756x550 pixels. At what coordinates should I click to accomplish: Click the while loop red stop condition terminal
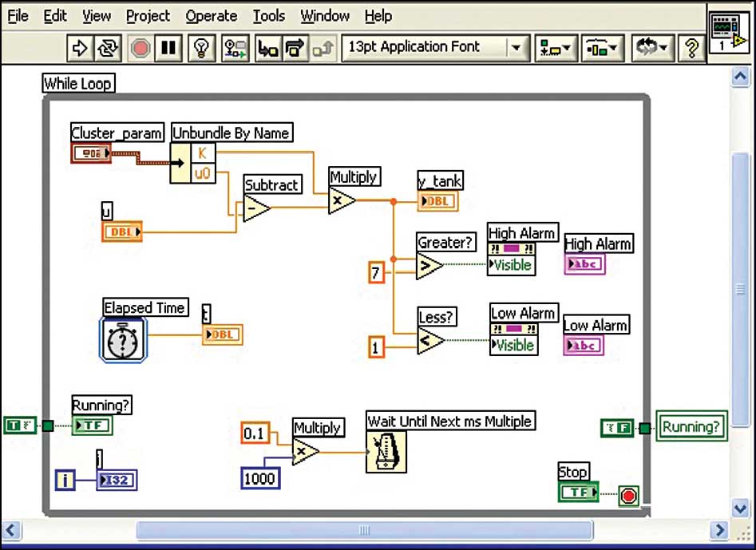[628, 497]
